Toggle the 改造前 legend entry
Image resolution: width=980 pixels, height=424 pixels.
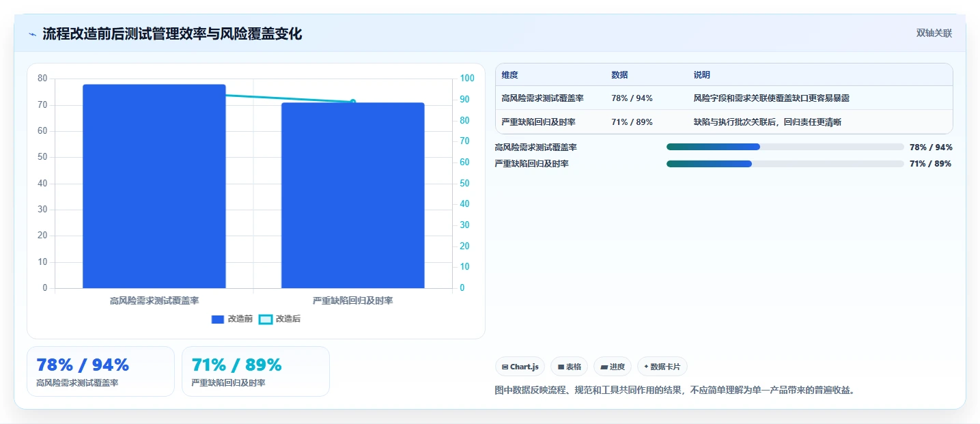(232, 319)
